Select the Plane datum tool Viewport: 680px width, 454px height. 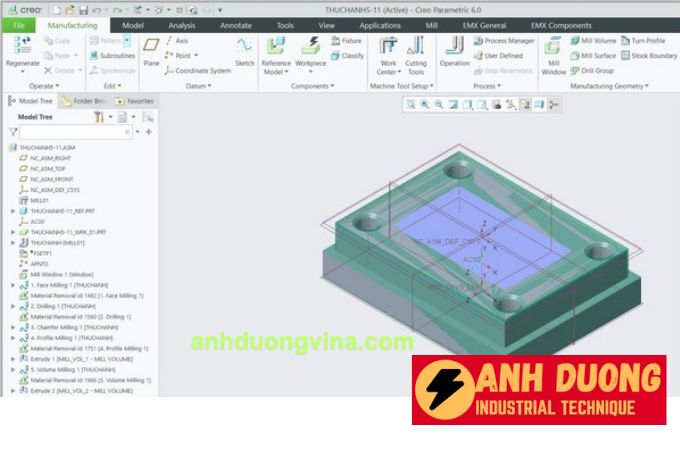(x=151, y=48)
